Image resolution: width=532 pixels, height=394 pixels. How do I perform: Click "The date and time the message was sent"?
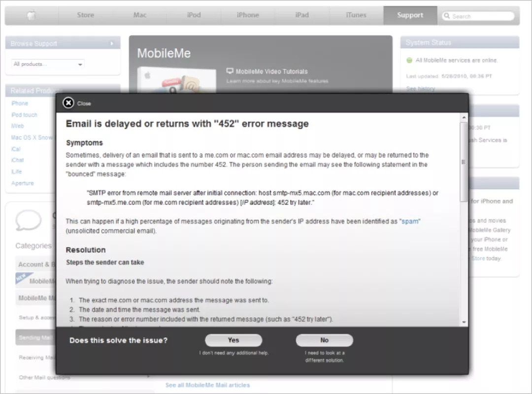tap(139, 310)
